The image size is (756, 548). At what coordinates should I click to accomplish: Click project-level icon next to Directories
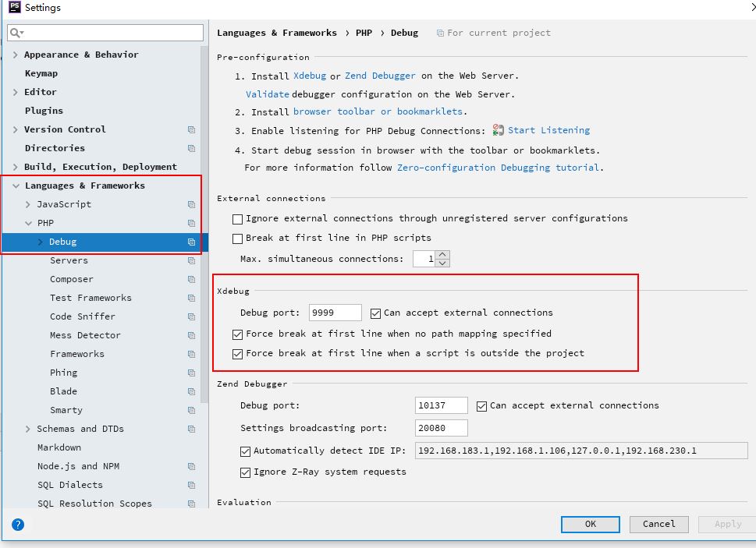pyautogui.click(x=191, y=148)
